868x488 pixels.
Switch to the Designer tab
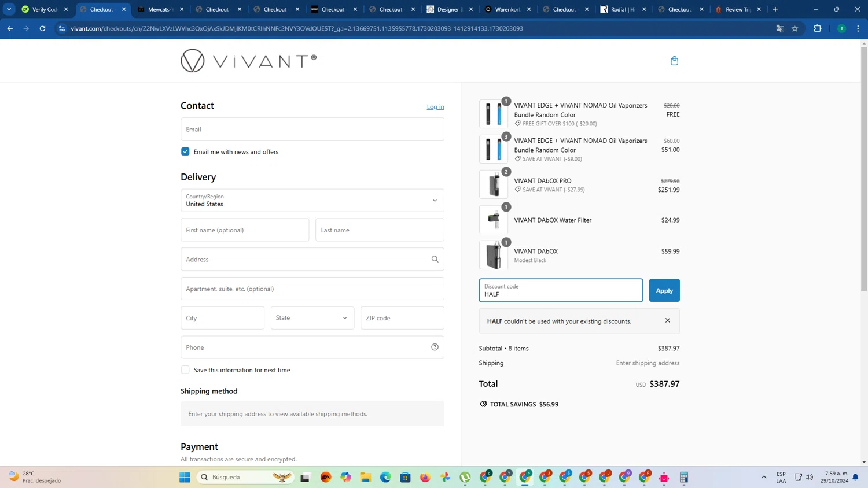click(450, 9)
